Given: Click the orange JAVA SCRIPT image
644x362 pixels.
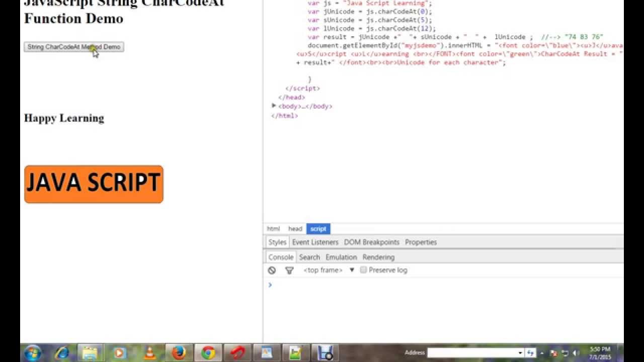Looking at the screenshot, I should click(x=94, y=184).
